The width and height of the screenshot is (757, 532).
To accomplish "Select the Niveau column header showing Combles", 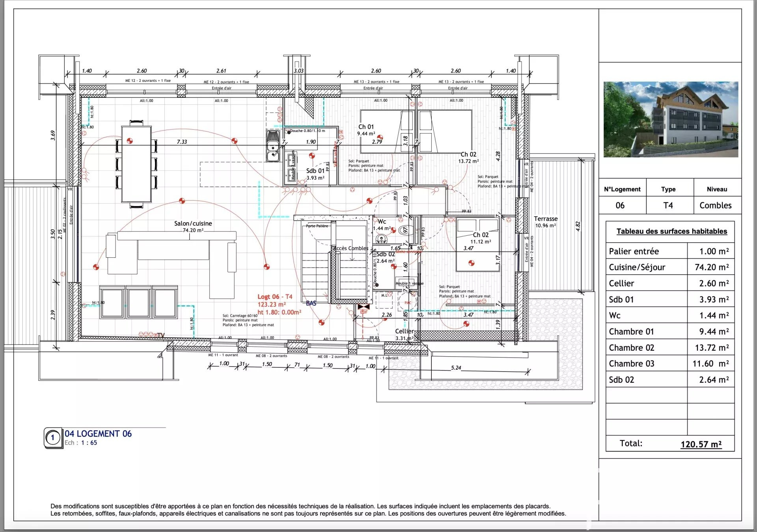I will (x=717, y=189).
